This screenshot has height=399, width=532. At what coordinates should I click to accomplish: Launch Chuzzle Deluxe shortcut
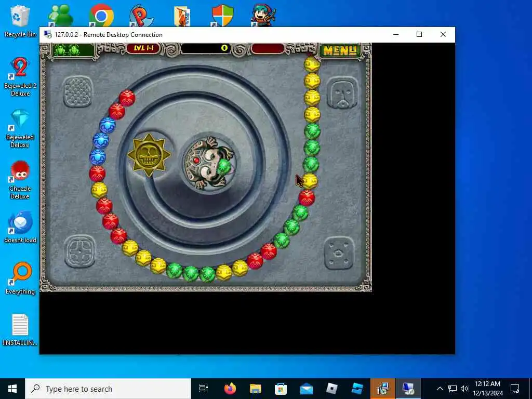click(x=20, y=180)
